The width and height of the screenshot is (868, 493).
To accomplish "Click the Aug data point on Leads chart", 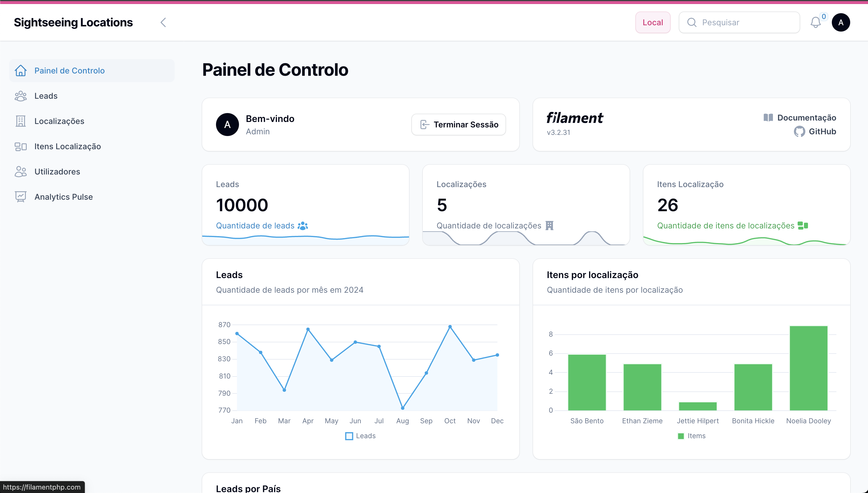I will 402,408.
